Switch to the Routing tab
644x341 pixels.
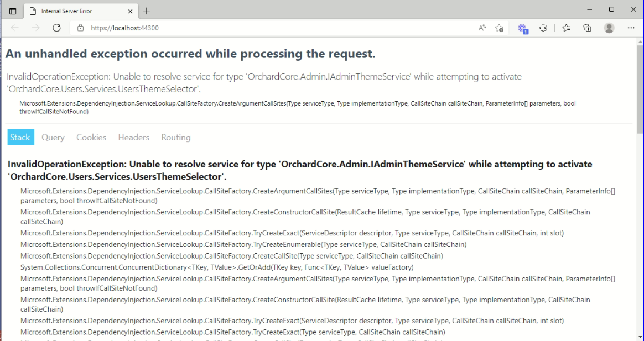(x=176, y=137)
